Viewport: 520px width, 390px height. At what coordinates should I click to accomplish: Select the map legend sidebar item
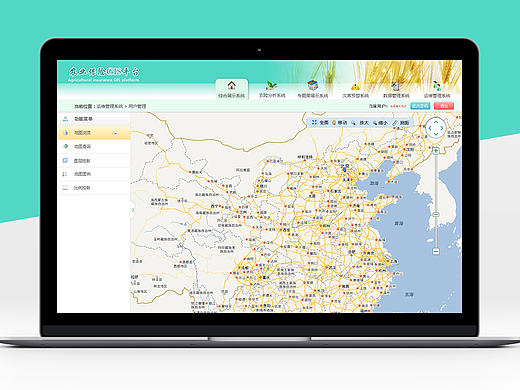pos(94,174)
